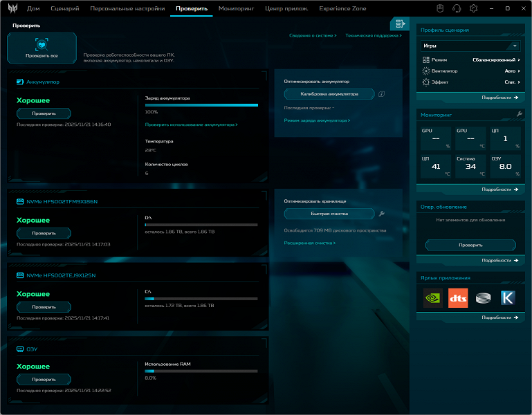Image resolution: width=532 pixels, height=415 pixels.
Task: Switch to Персональные настройки tab
Action: pos(127,8)
